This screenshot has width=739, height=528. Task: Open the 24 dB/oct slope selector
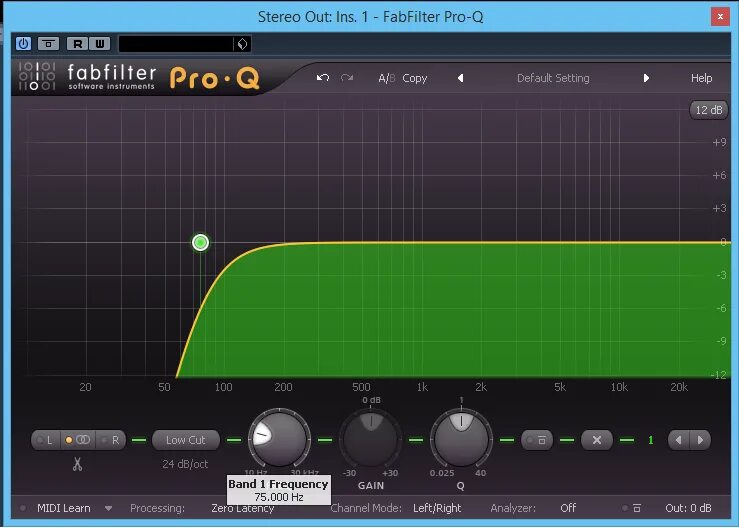point(185,464)
